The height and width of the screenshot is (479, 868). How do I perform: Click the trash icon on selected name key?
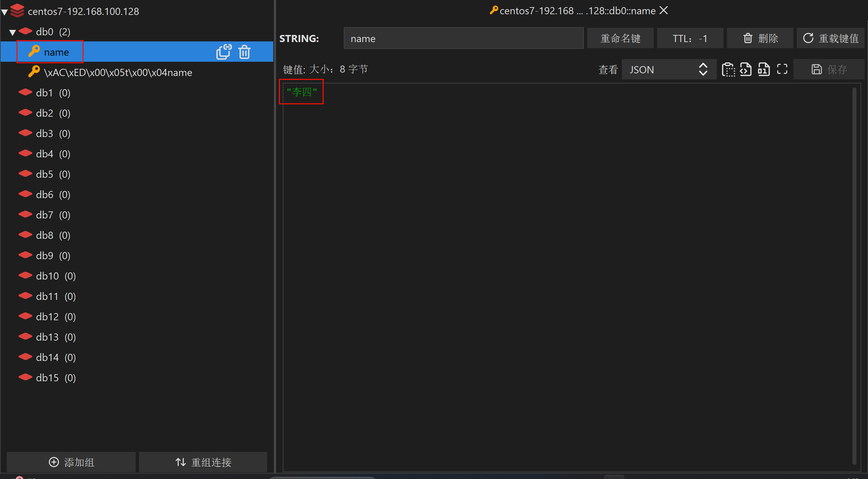[244, 52]
